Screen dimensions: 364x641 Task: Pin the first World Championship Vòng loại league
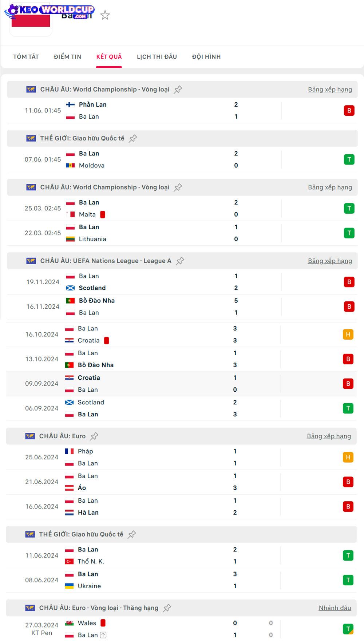(178, 90)
